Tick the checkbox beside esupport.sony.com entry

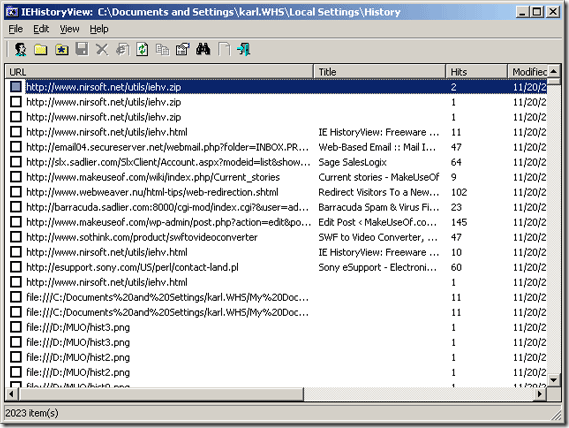pos(16,267)
